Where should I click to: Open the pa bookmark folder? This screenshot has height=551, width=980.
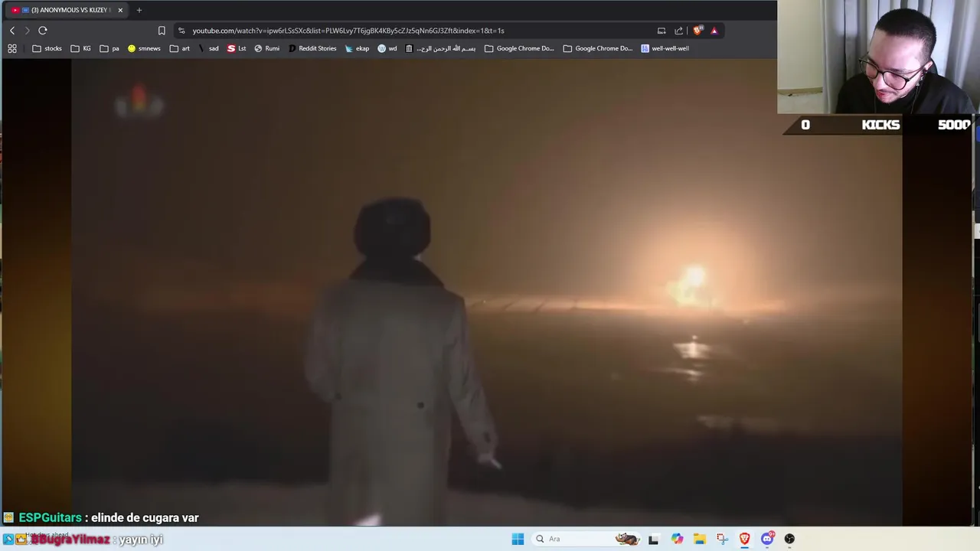[109, 48]
